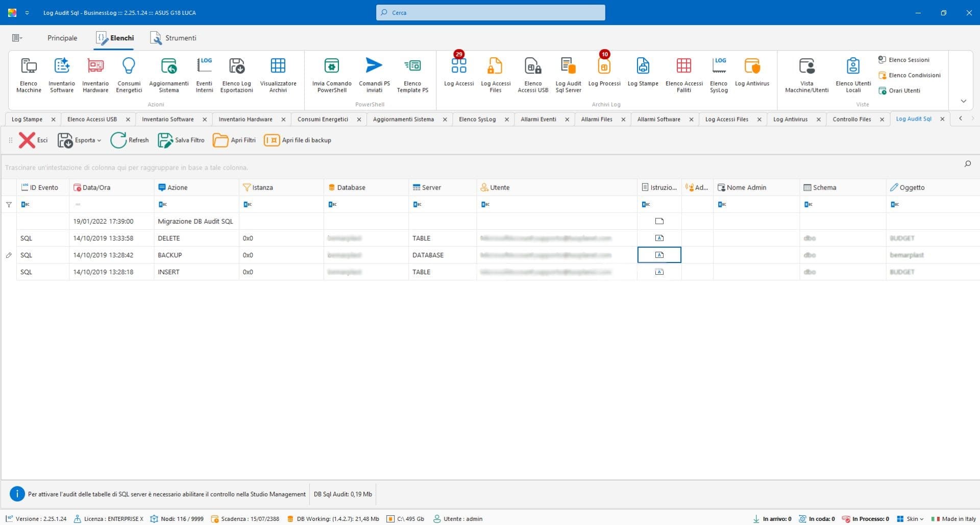Close the Controllo Files tab
The image size is (980, 525).
point(881,120)
